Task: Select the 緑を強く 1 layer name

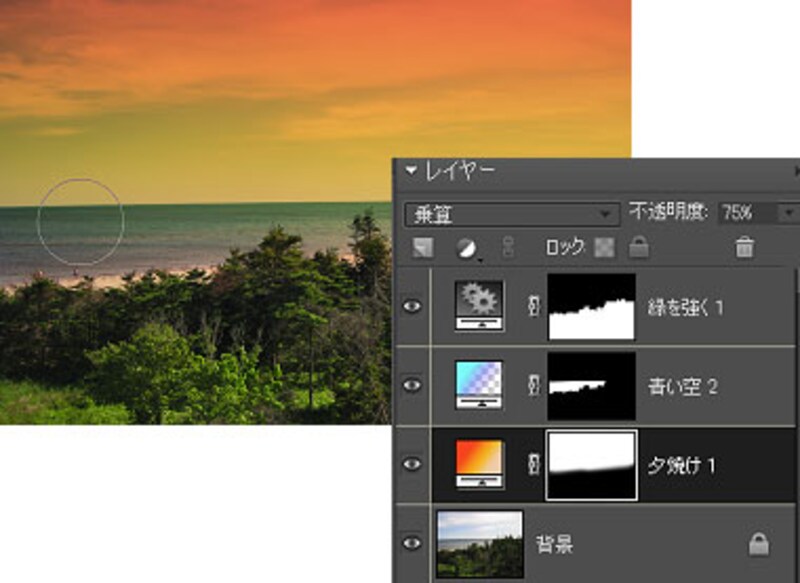Action: click(685, 307)
